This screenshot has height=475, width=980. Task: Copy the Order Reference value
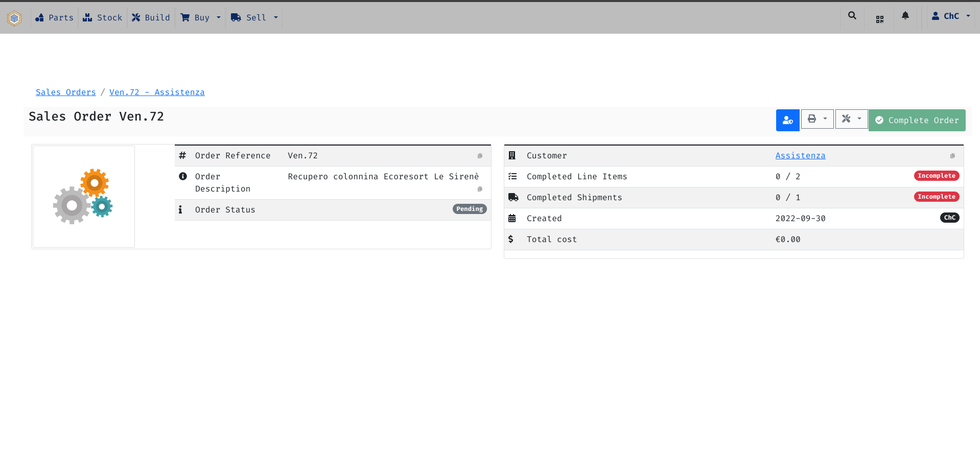(x=480, y=155)
